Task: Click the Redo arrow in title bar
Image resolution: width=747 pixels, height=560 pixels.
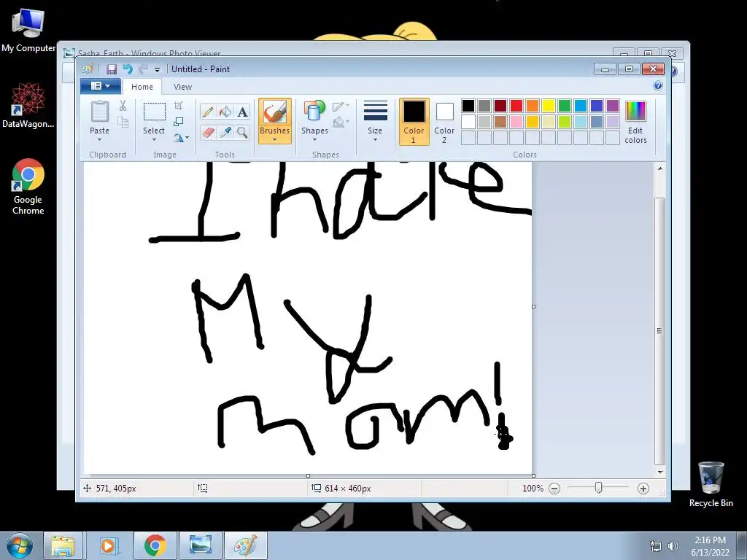Action: pyautogui.click(x=144, y=69)
